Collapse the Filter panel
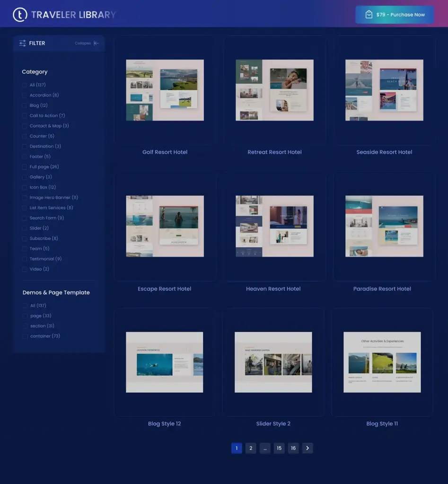 [82, 43]
